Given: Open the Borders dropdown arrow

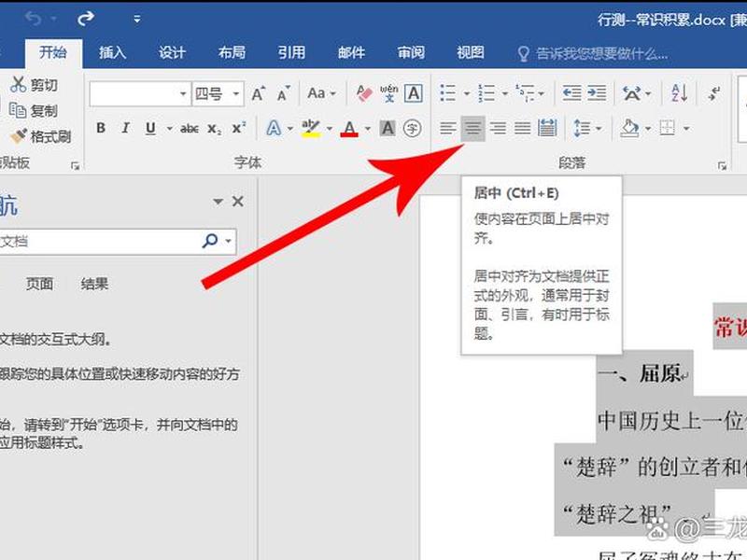Looking at the screenshot, I should [x=686, y=129].
